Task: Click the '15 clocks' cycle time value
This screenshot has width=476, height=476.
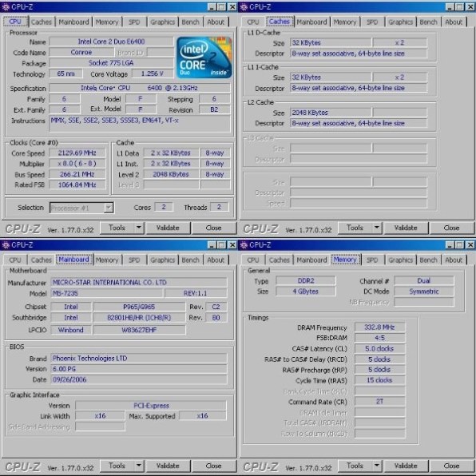Action: [379, 380]
